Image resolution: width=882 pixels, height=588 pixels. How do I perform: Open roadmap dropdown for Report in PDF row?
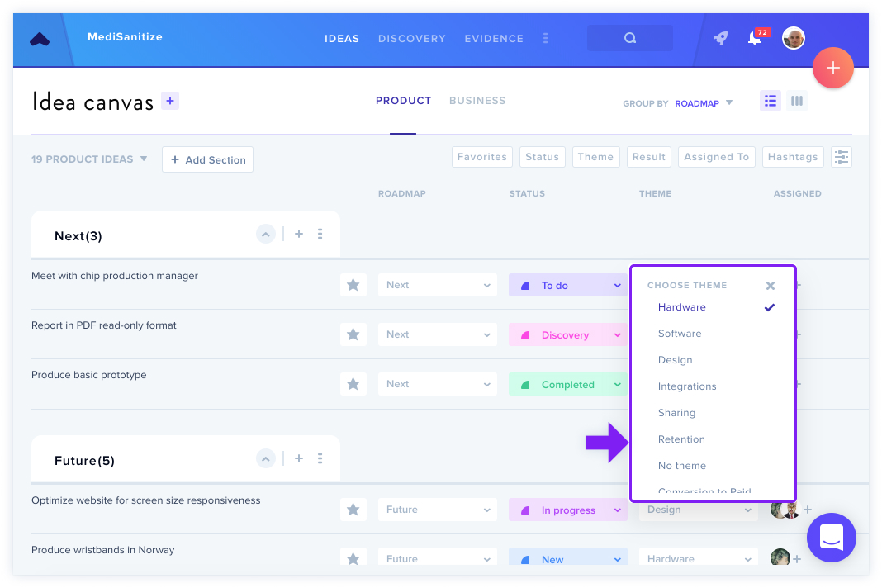tap(438, 334)
